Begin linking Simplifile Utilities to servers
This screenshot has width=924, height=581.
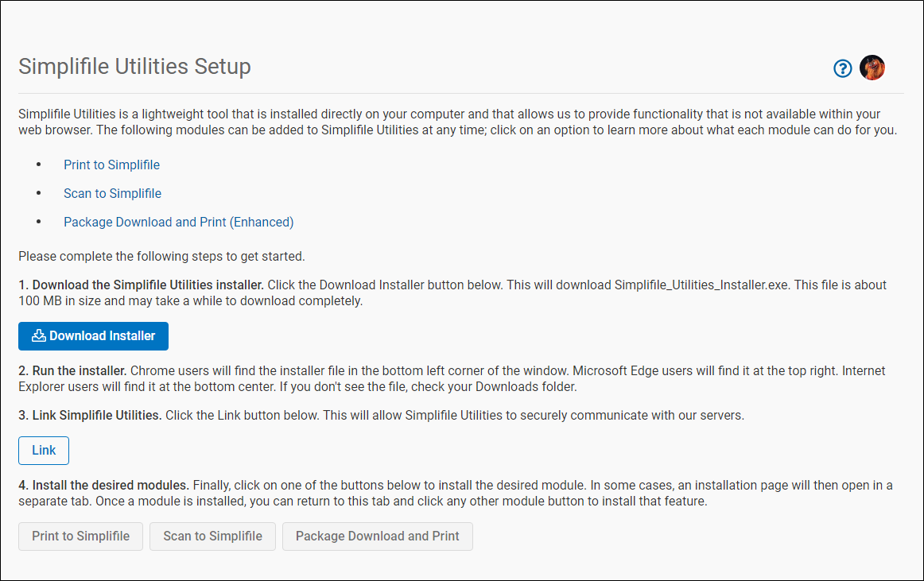point(43,450)
